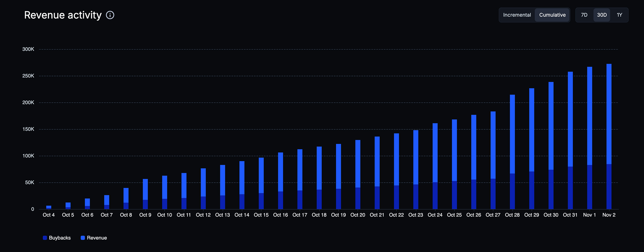Switch chart to Incremental view
Image resolution: width=644 pixels, height=252 pixels.
(517, 15)
